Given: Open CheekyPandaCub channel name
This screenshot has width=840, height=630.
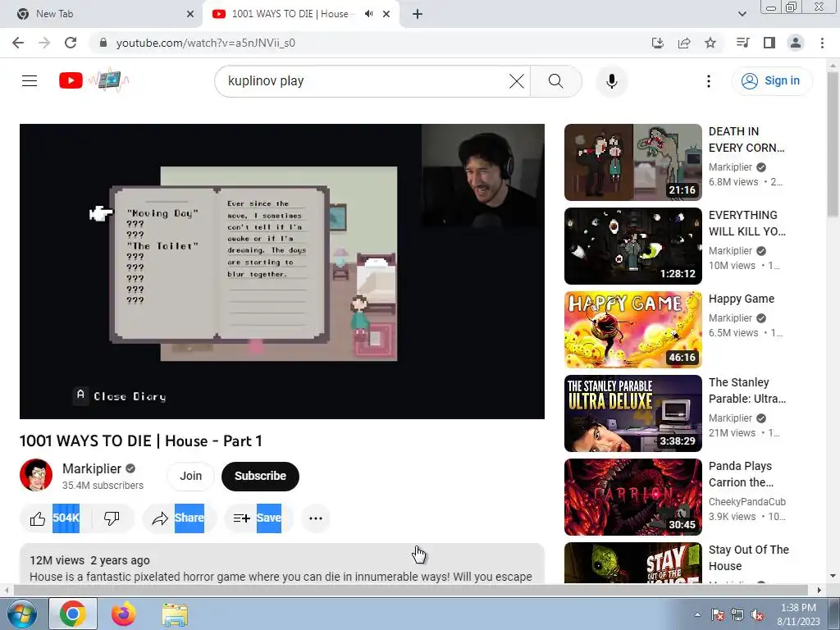Looking at the screenshot, I should pyautogui.click(x=746, y=502).
